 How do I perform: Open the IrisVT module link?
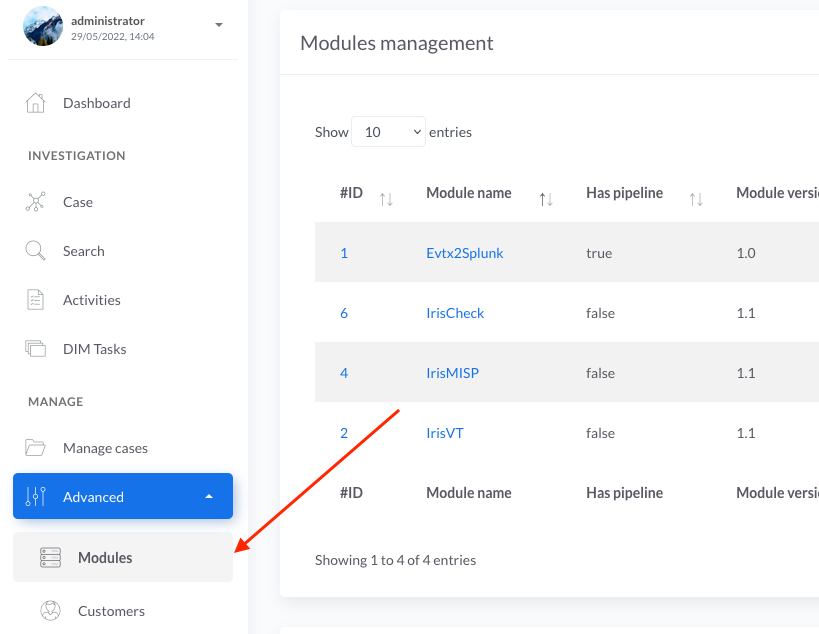(x=444, y=433)
